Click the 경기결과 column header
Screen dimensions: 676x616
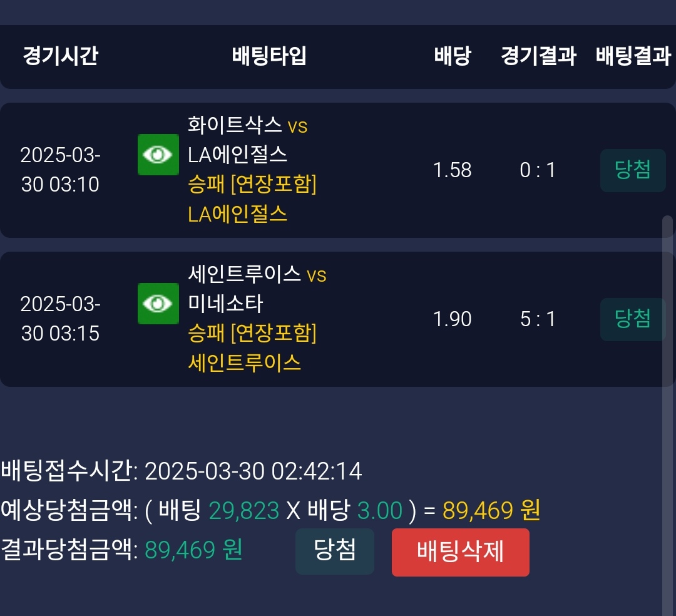538,56
